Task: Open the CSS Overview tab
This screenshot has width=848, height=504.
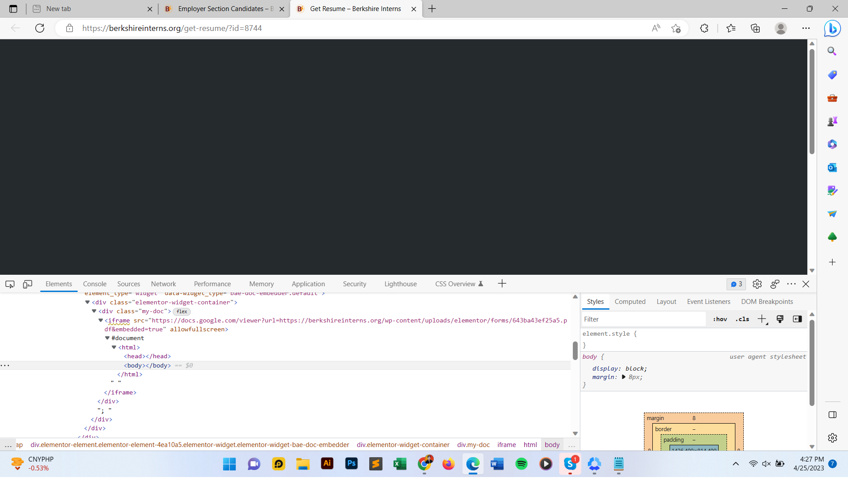Action: click(x=459, y=284)
